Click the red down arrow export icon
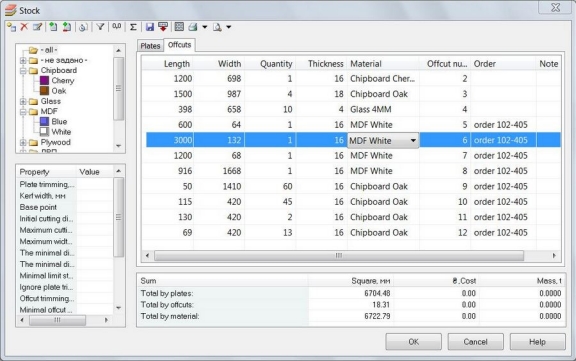576x361 pixels. click(163, 27)
